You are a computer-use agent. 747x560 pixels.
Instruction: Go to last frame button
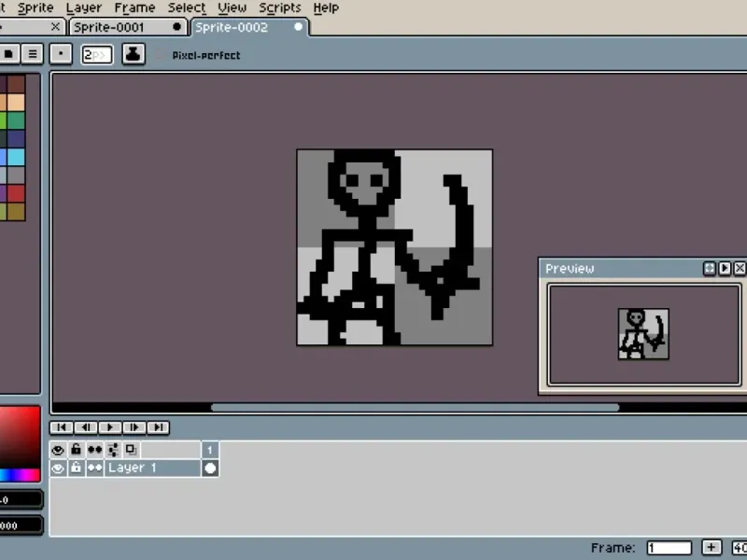pos(158,427)
